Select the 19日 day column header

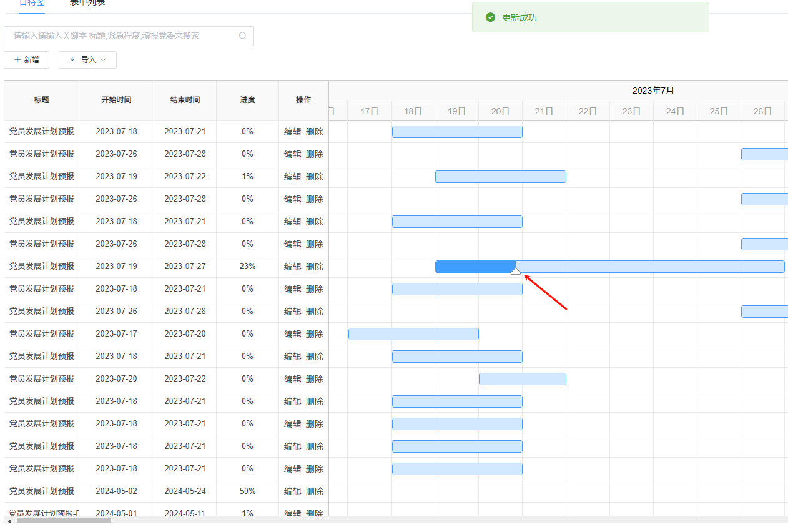(457, 111)
